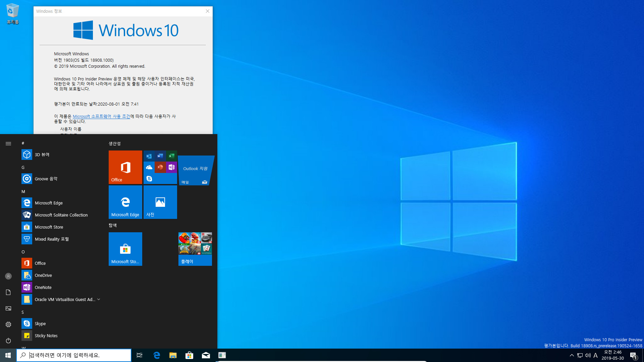
Task: Show hidden tray icons chevron
Action: pyautogui.click(x=572, y=355)
